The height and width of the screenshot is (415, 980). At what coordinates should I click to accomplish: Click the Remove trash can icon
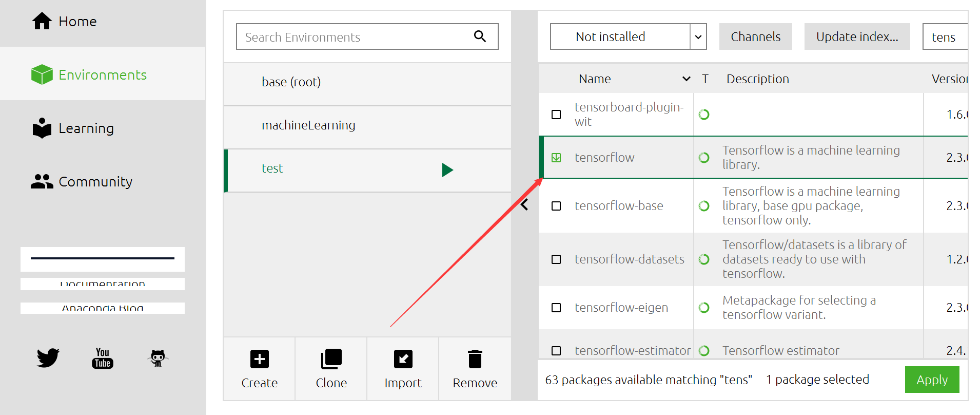(x=475, y=359)
